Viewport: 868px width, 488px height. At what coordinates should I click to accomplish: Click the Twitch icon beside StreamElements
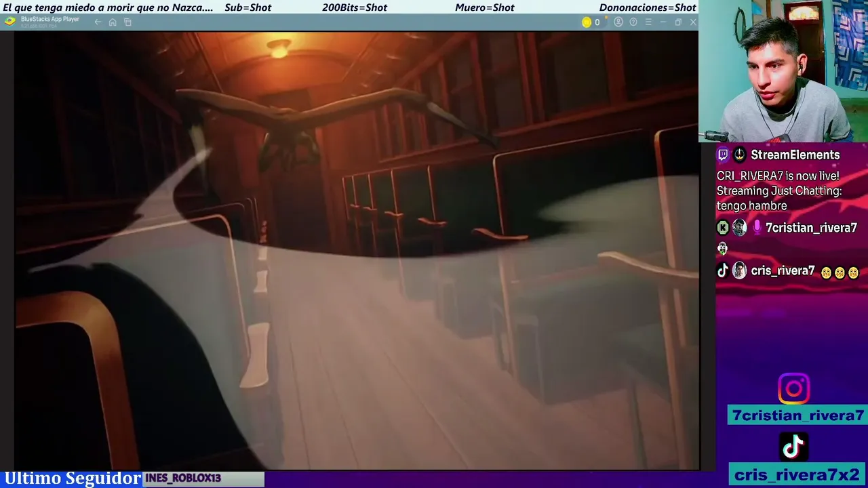tap(723, 155)
